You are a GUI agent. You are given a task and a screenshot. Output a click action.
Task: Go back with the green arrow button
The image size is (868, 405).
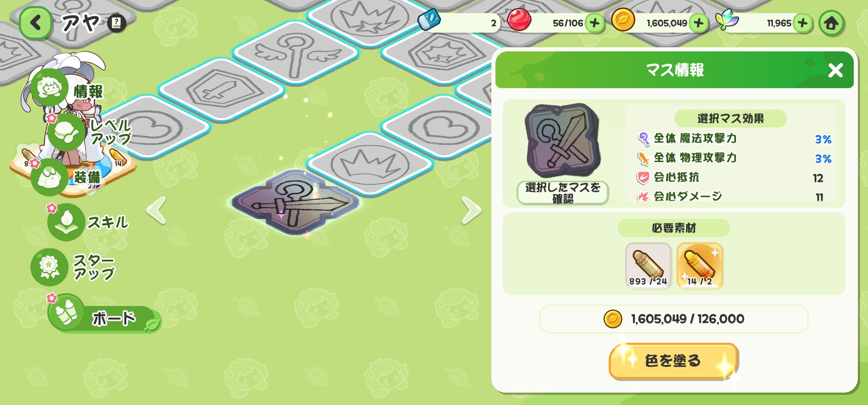point(35,23)
